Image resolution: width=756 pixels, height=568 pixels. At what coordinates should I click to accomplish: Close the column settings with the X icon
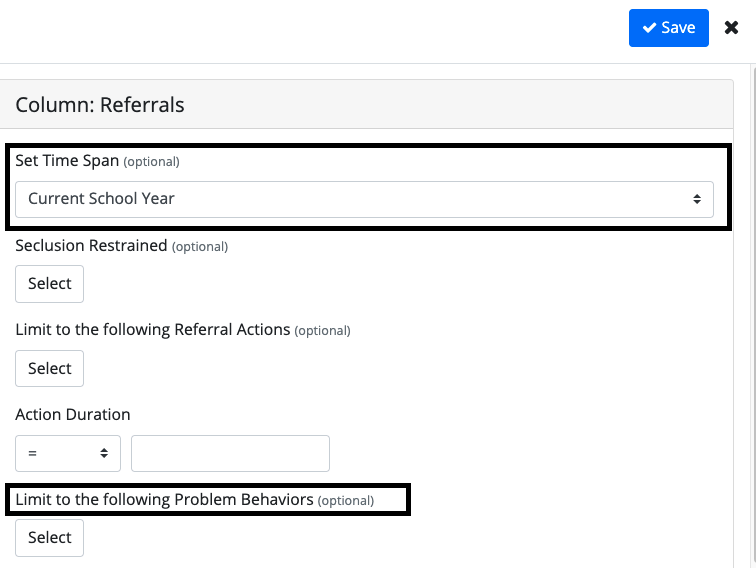[x=731, y=27]
